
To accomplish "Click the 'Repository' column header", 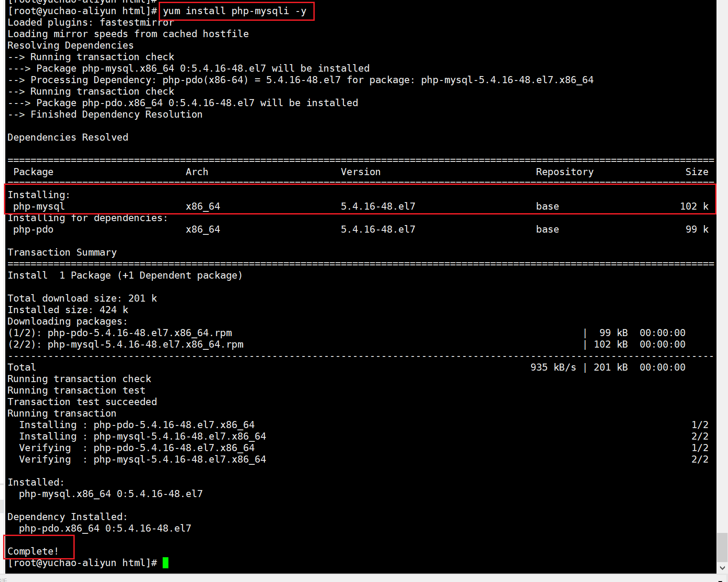I will tap(564, 172).
